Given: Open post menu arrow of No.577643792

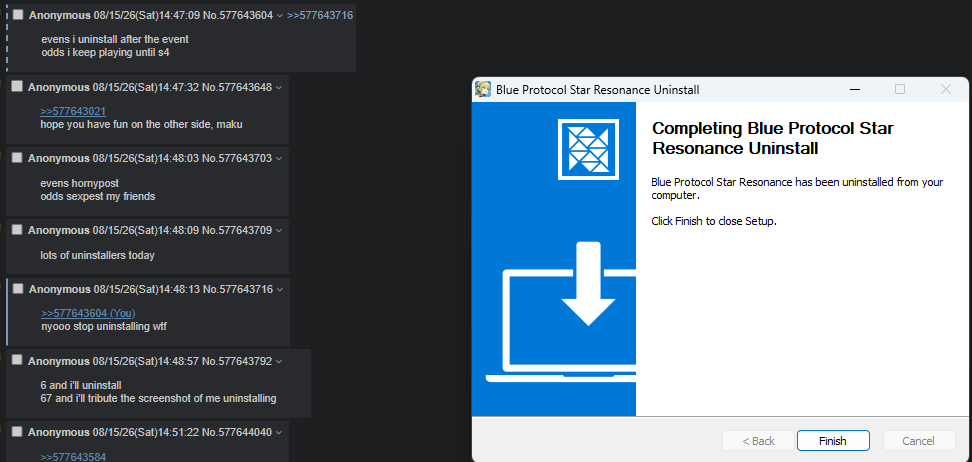Looking at the screenshot, I should click(x=278, y=362).
